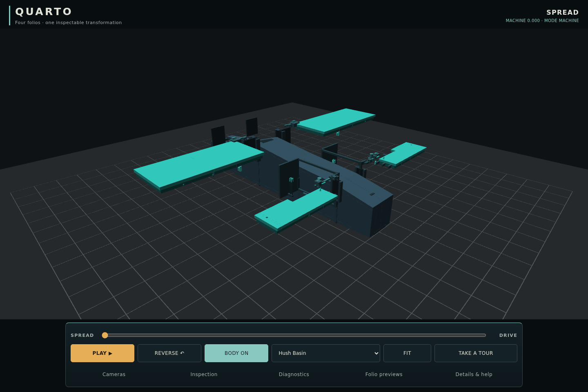Open the Hush Basin dropdown
Viewport: 588px width, 392px height.
326,353
